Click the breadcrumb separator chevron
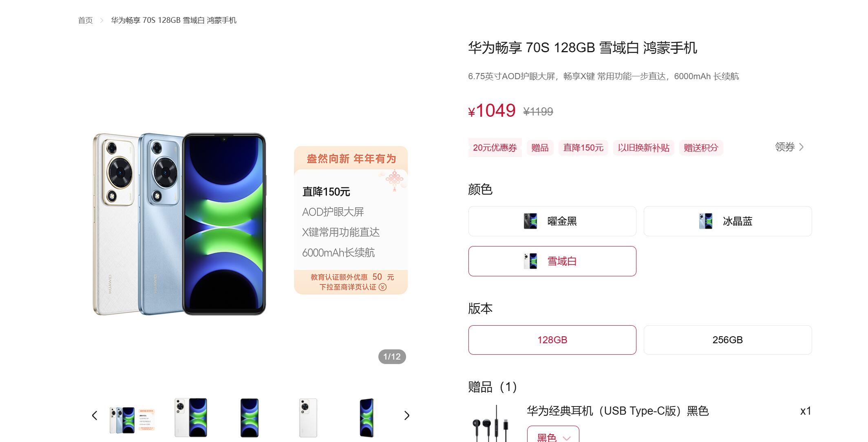Screen dimensions: 868x442 tap(102, 20)
